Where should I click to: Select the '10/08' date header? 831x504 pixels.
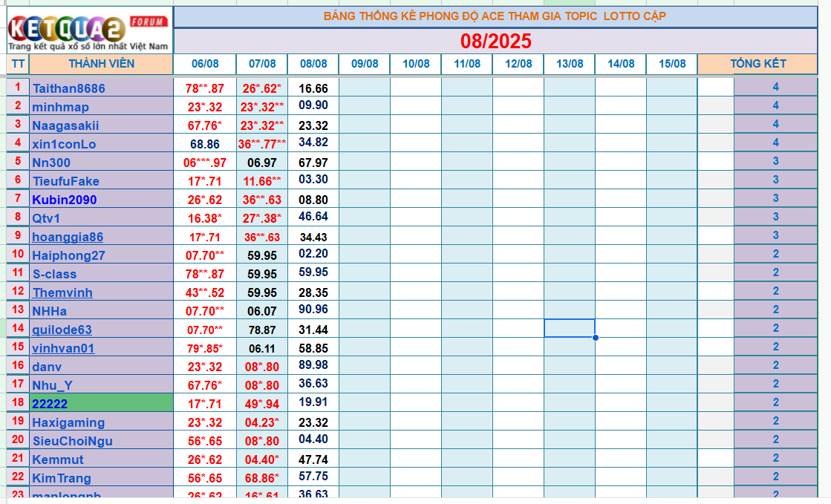click(x=416, y=64)
